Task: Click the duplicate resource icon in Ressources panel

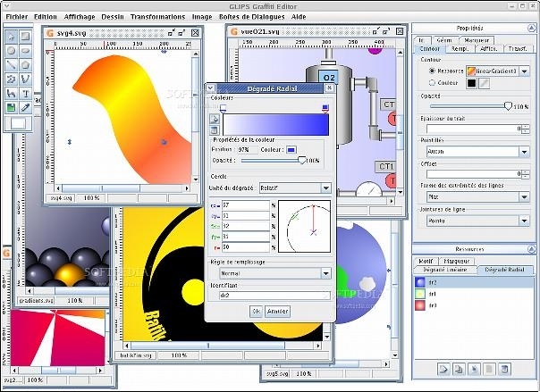Action: [459, 370]
